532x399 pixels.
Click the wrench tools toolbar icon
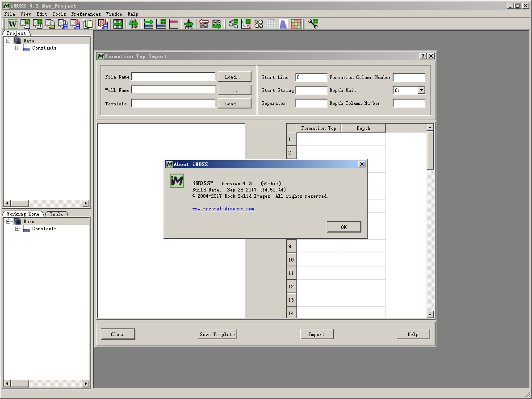(x=313, y=24)
